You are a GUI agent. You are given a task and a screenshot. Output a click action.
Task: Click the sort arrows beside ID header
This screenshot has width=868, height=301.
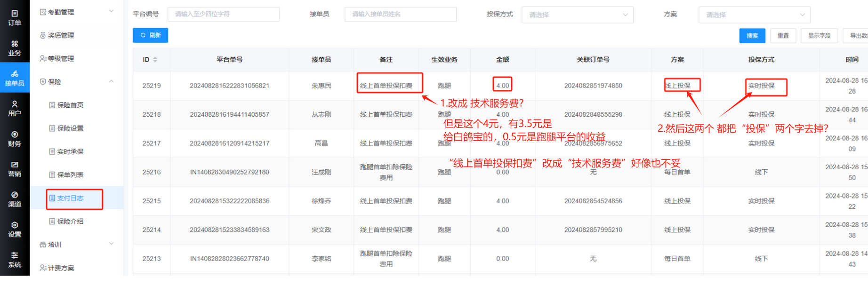(155, 60)
